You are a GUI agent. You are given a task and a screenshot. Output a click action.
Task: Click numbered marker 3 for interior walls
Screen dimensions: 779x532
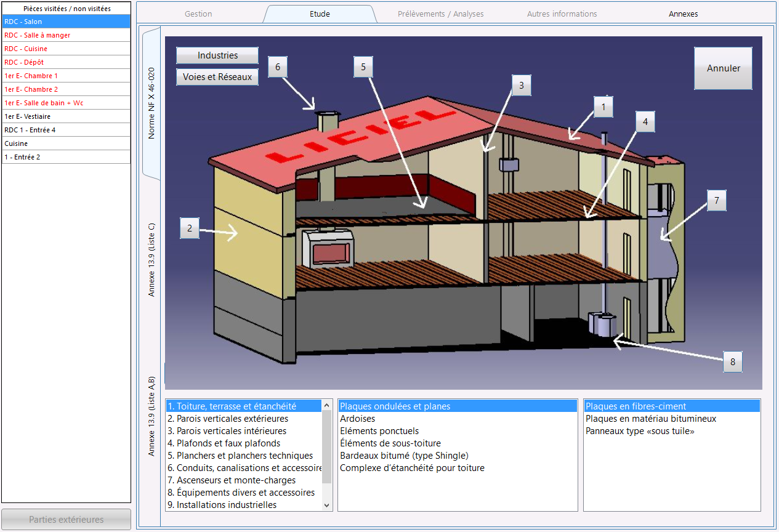[521, 86]
